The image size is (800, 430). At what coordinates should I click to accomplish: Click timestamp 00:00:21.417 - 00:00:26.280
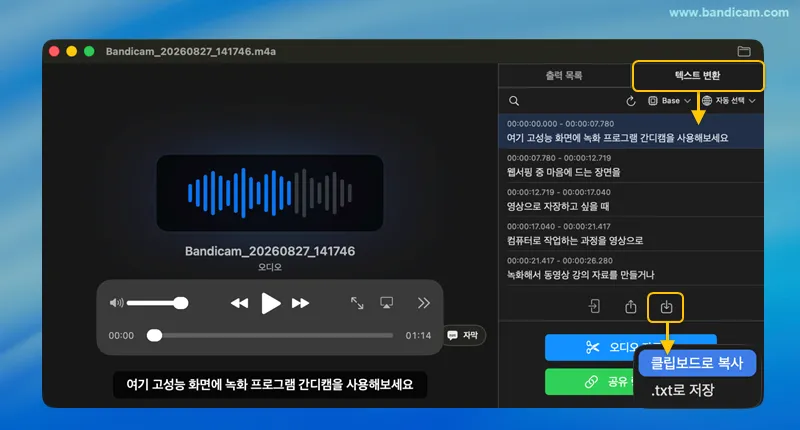[x=559, y=261]
